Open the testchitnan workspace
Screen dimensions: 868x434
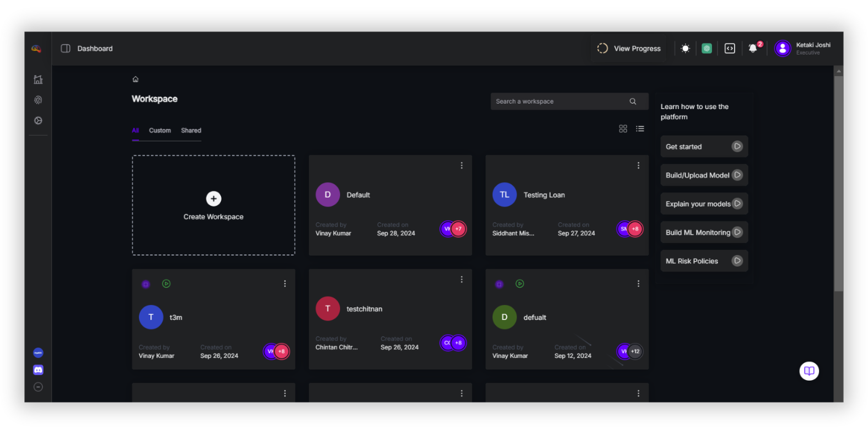pyautogui.click(x=390, y=319)
